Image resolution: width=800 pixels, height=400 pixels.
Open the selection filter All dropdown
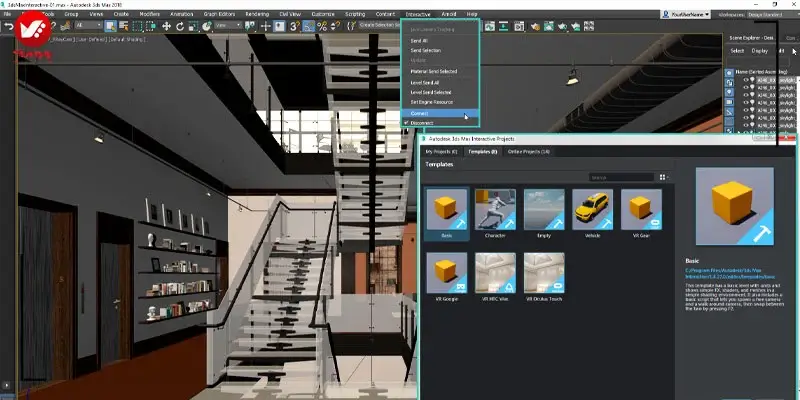[88, 25]
